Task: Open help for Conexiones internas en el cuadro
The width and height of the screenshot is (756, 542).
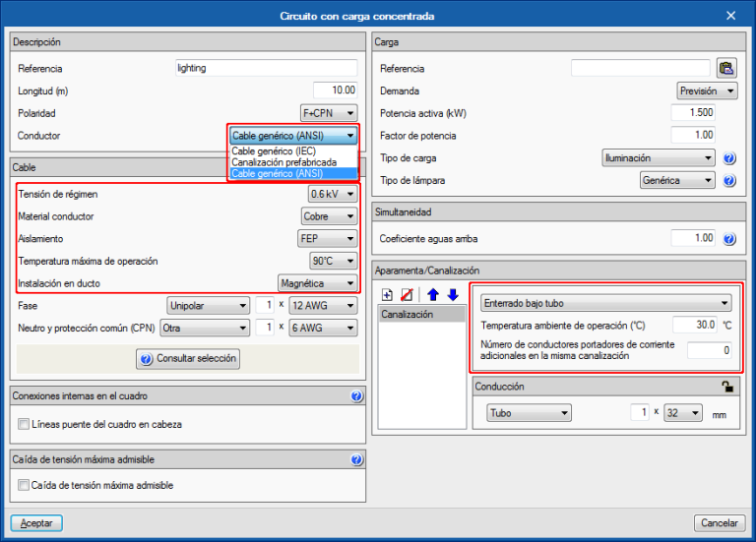Action: click(356, 396)
